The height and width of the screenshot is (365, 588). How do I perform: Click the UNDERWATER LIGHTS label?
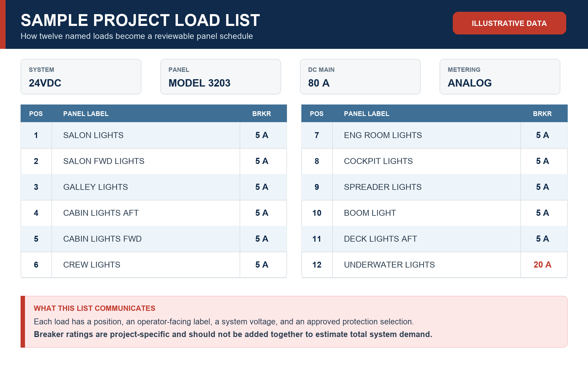click(x=389, y=265)
